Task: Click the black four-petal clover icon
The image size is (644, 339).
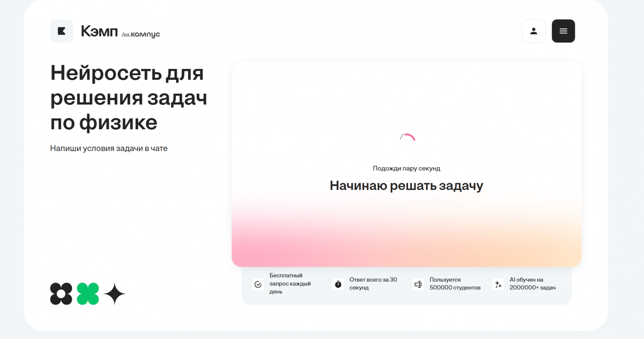Action: pyautogui.click(x=61, y=293)
